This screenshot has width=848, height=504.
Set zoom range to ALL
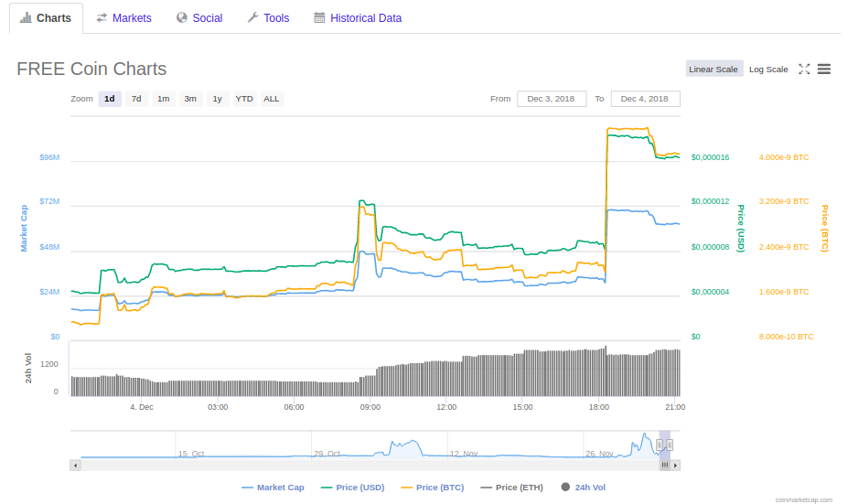pyautogui.click(x=272, y=99)
